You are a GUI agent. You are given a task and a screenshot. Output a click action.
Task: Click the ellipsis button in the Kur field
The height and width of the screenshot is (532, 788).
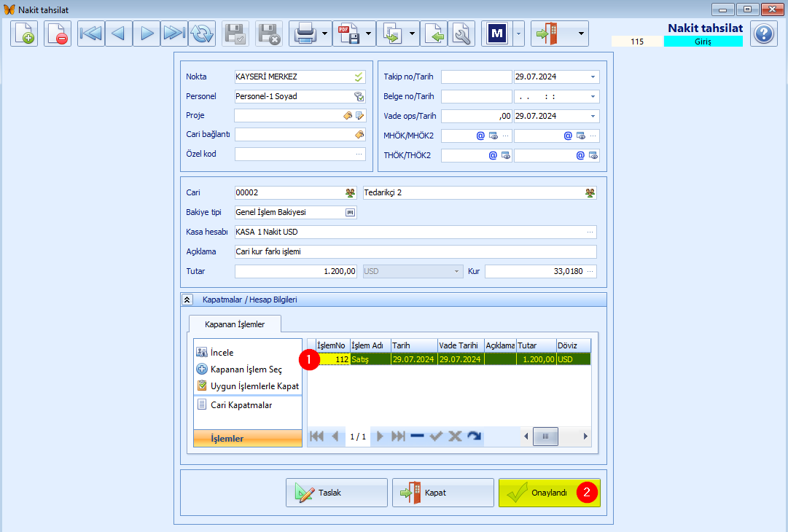point(590,271)
